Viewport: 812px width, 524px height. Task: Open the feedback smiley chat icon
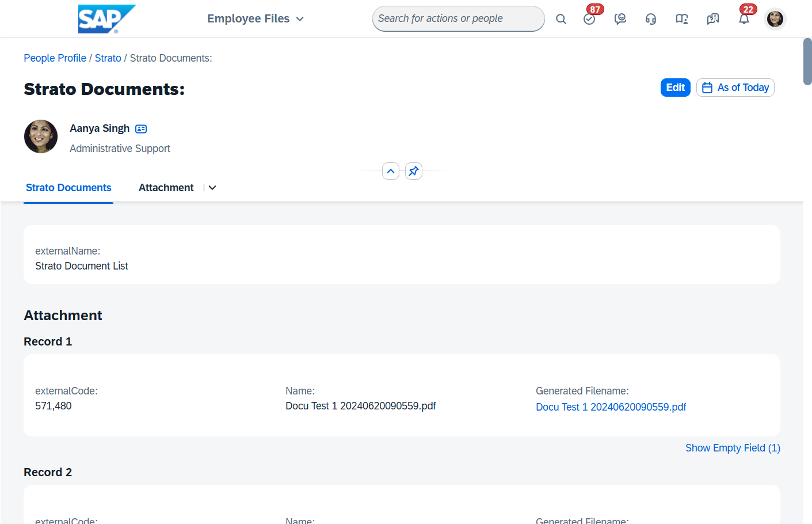tap(620, 19)
